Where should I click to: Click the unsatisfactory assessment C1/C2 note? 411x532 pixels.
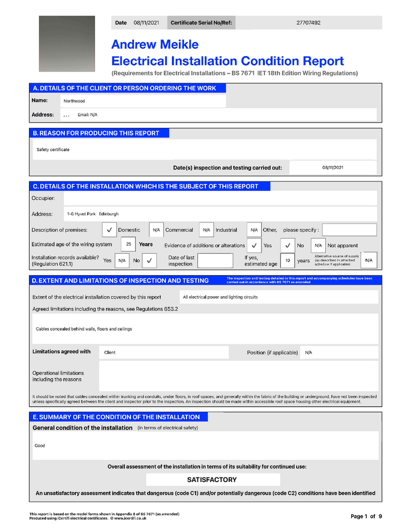[205, 493]
